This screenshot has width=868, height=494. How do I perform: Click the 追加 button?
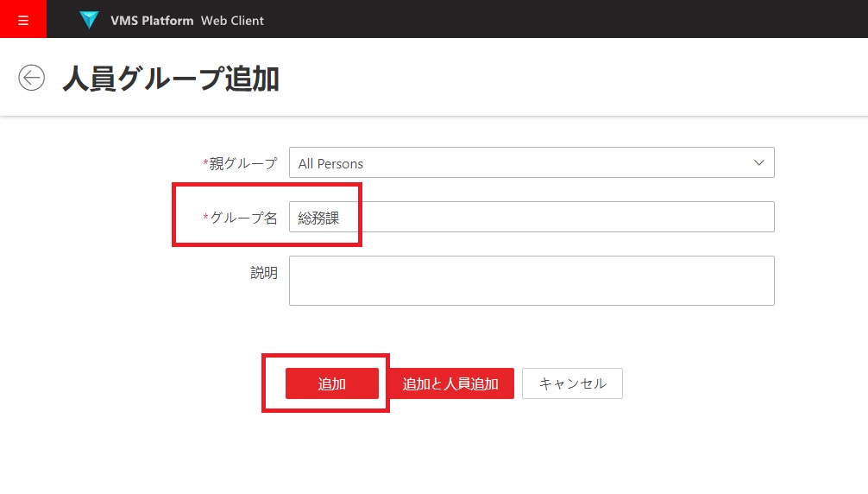[x=332, y=383]
